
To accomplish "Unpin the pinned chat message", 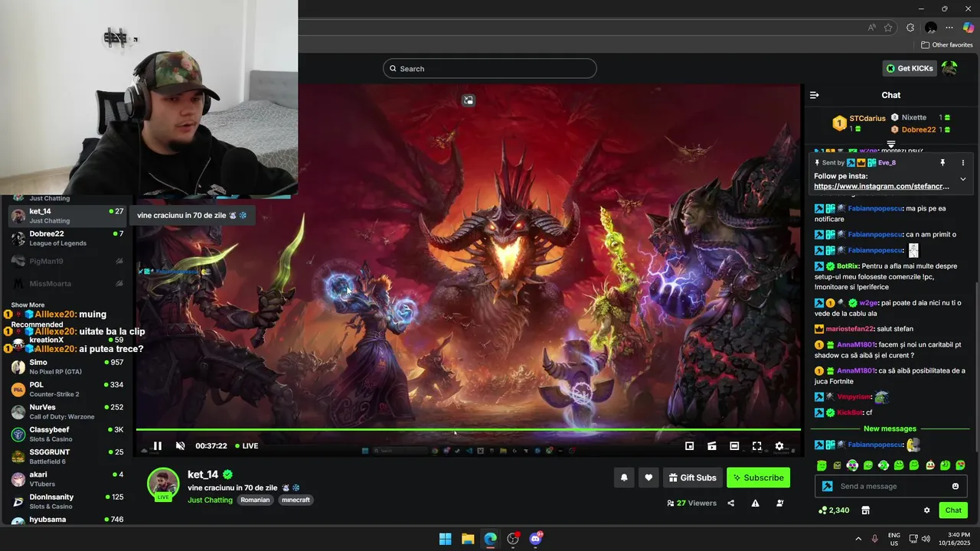I will coord(942,163).
